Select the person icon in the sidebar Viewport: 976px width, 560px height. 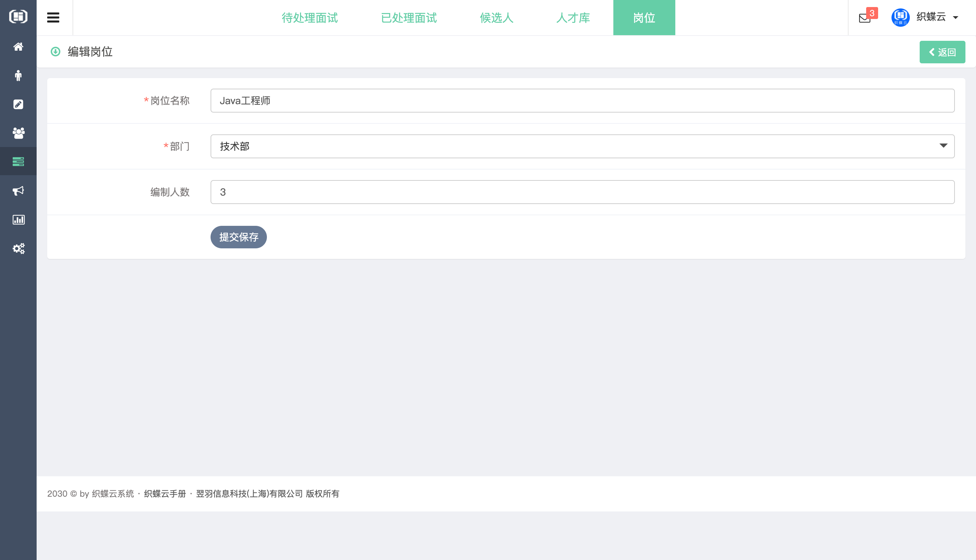18,75
